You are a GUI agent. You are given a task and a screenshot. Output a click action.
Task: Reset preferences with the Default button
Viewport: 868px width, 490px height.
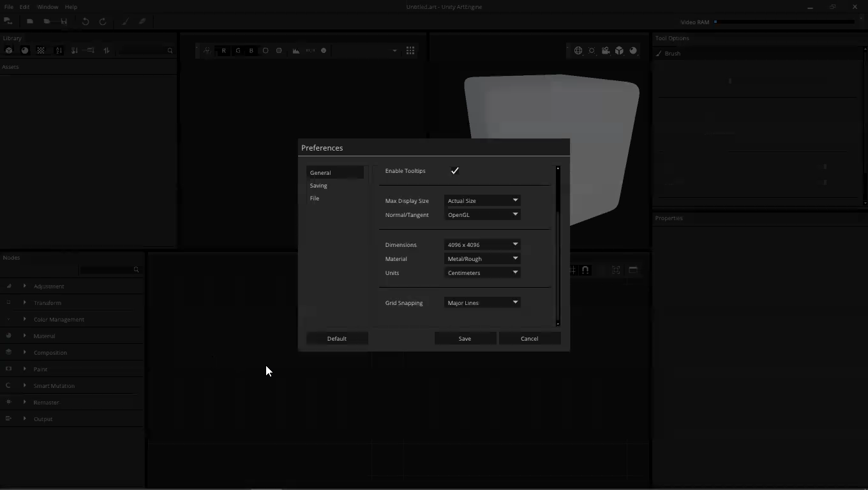337,339
